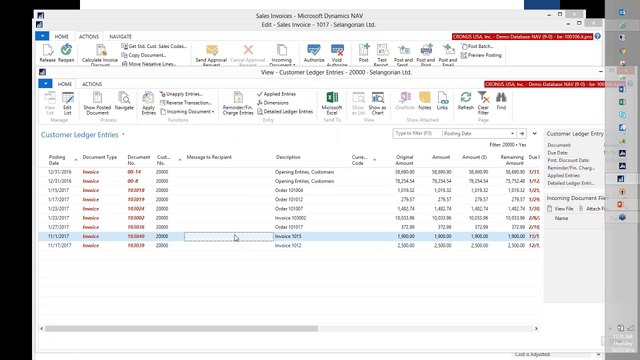Screen dimensions: 640x360
Task: Refresh the ledger entries page
Action: click(x=465, y=101)
